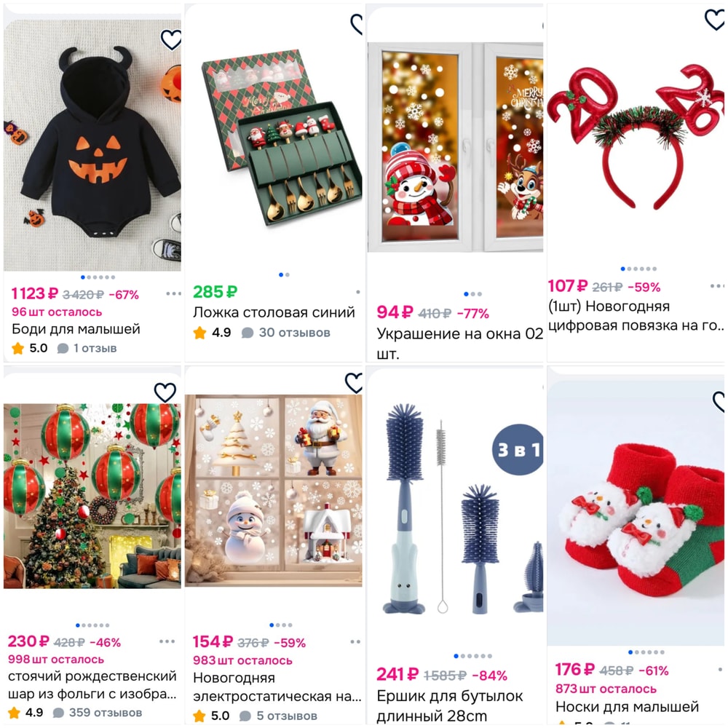Favorite the pumpkin baby bodysuit with heart icon
This screenshot has height=728, width=728.
click(171, 39)
